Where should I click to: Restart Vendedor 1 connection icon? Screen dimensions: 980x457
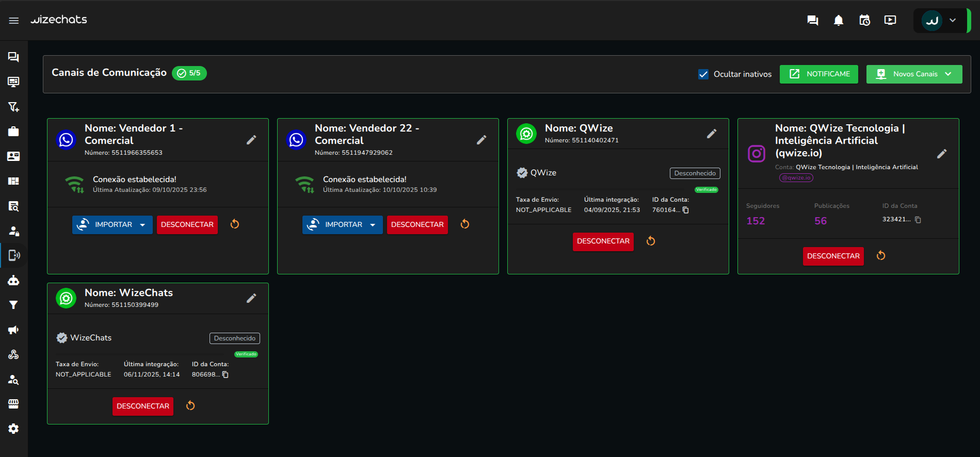(x=235, y=224)
